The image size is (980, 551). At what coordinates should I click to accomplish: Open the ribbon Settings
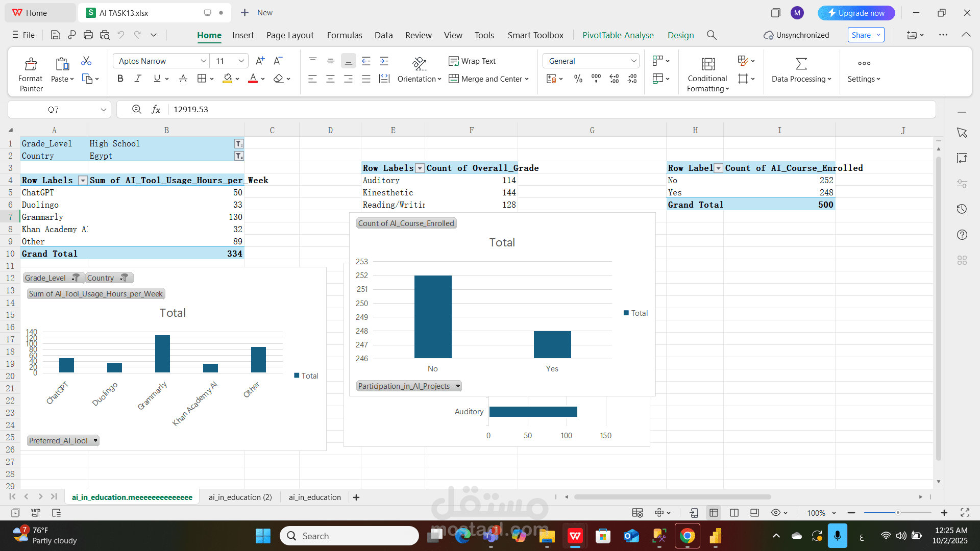(x=864, y=70)
